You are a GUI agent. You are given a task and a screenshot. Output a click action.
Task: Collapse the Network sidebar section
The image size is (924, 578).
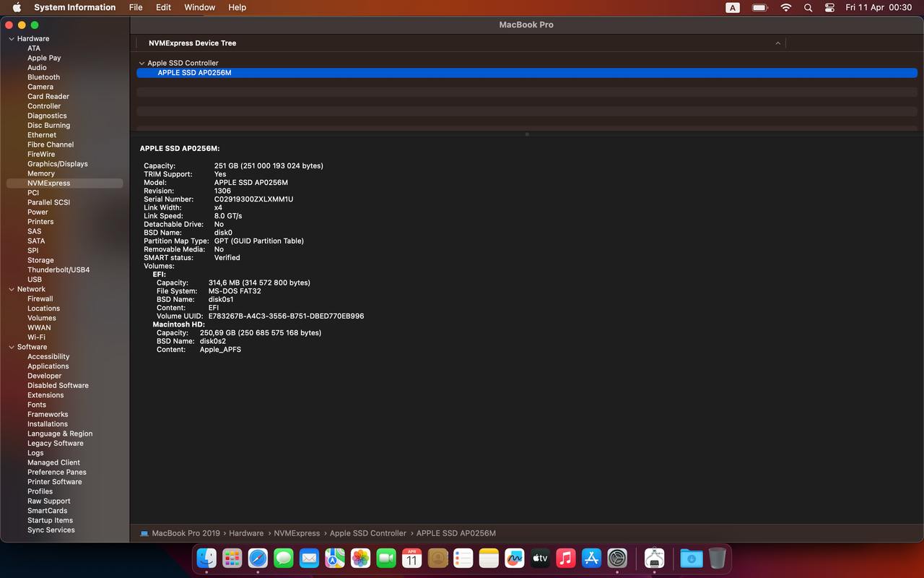click(x=12, y=289)
